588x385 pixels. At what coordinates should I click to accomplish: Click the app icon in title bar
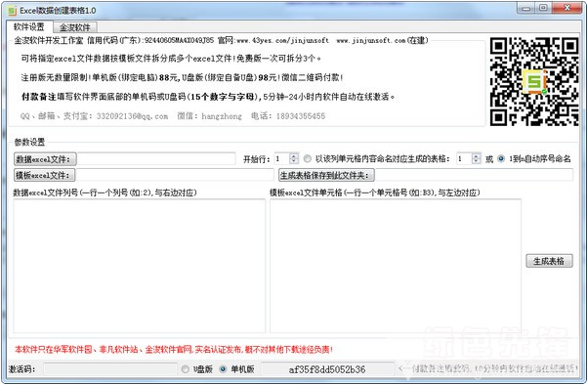click(x=13, y=11)
